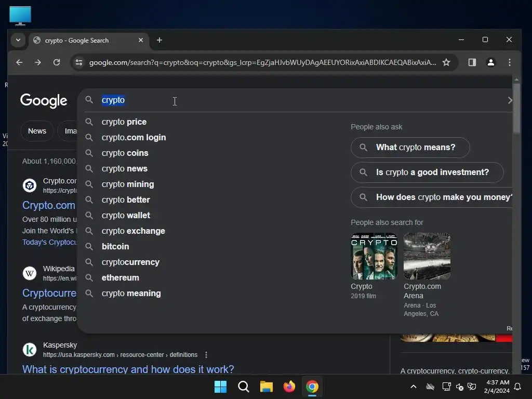The width and height of the screenshot is (532, 399).
Task: Open notifications bell in taskbar
Action: coord(517,387)
